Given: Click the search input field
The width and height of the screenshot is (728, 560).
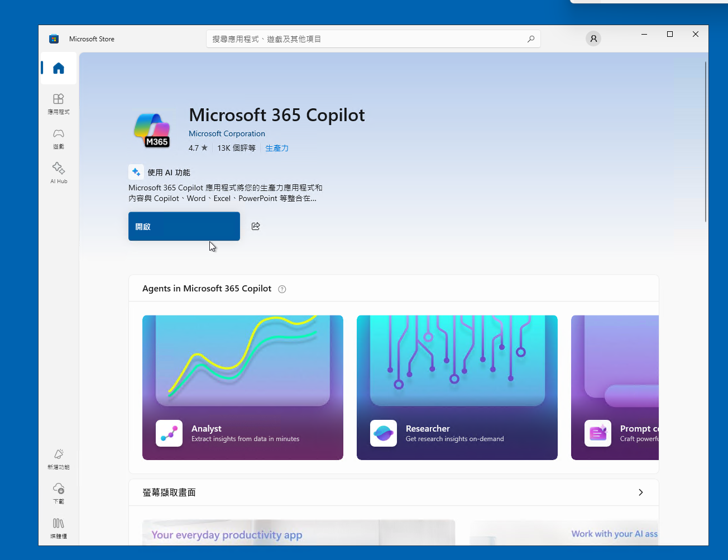Looking at the screenshot, I should (x=373, y=39).
